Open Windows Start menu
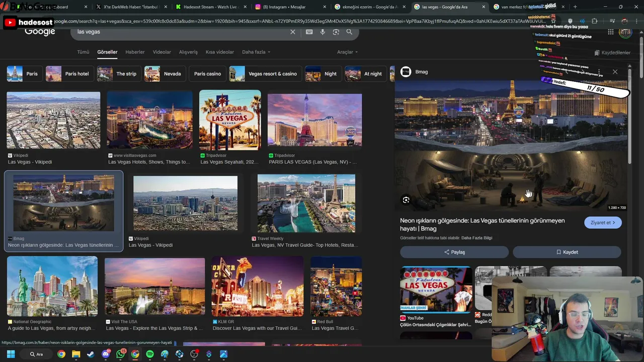 (11, 354)
